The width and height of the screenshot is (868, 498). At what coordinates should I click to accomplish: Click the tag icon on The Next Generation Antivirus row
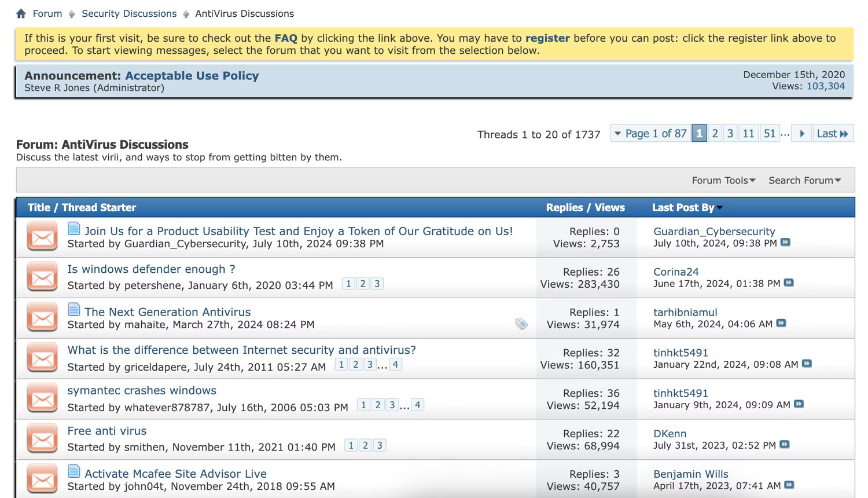click(521, 324)
